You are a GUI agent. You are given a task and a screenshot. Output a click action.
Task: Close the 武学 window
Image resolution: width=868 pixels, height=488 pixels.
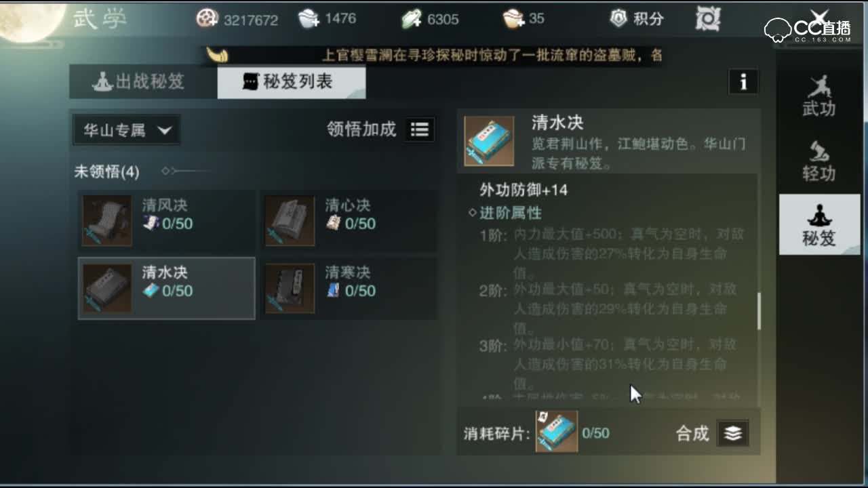[x=820, y=18]
